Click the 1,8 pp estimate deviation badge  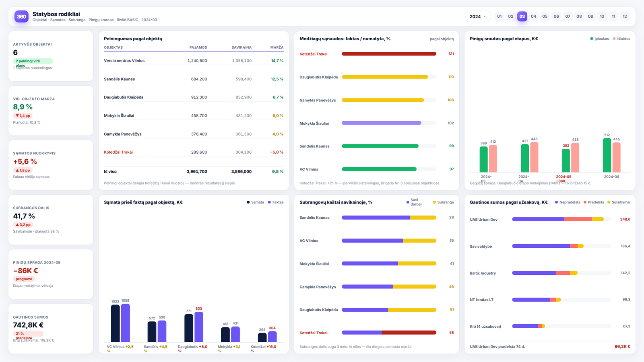pyautogui.click(x=23, y=171)
